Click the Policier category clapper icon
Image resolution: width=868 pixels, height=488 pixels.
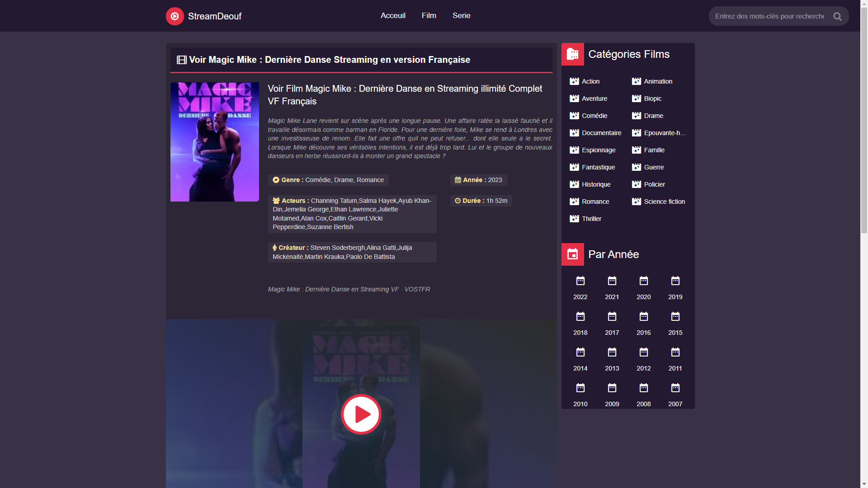click(x=637, y=184)
